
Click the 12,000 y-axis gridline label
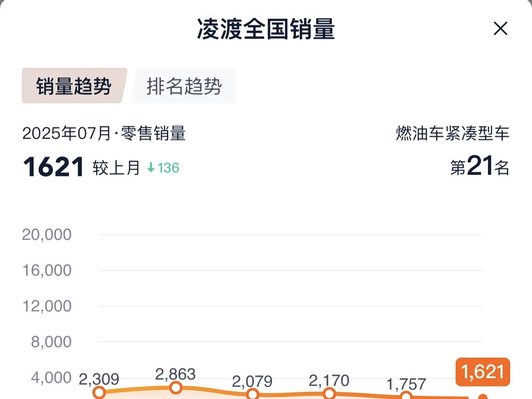47,306
